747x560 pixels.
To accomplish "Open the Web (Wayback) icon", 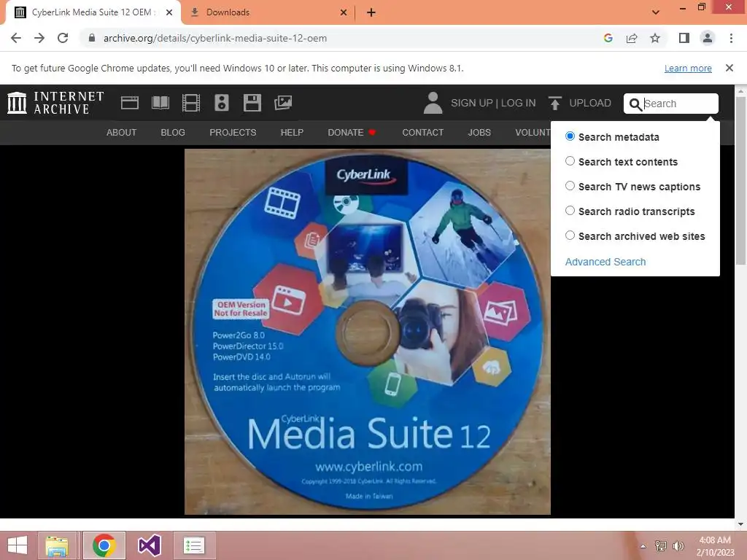I will [130, 103].
